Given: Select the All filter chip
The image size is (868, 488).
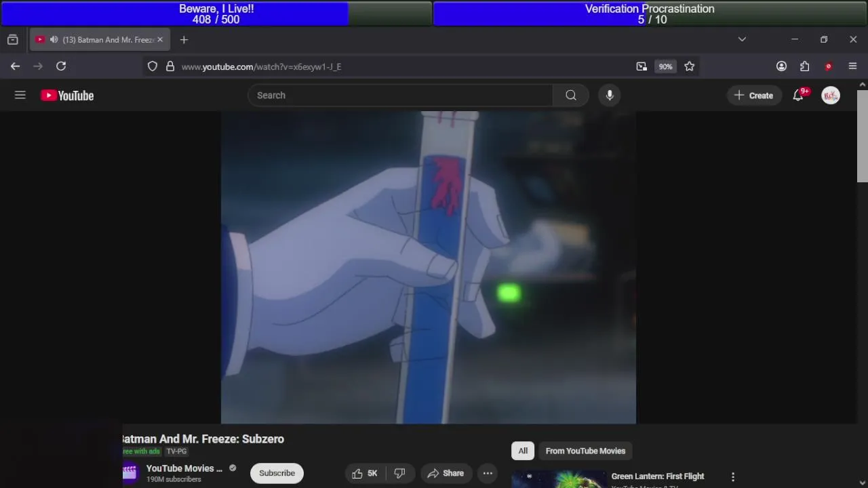Looking at the screenshot, I should click(523, 451).
